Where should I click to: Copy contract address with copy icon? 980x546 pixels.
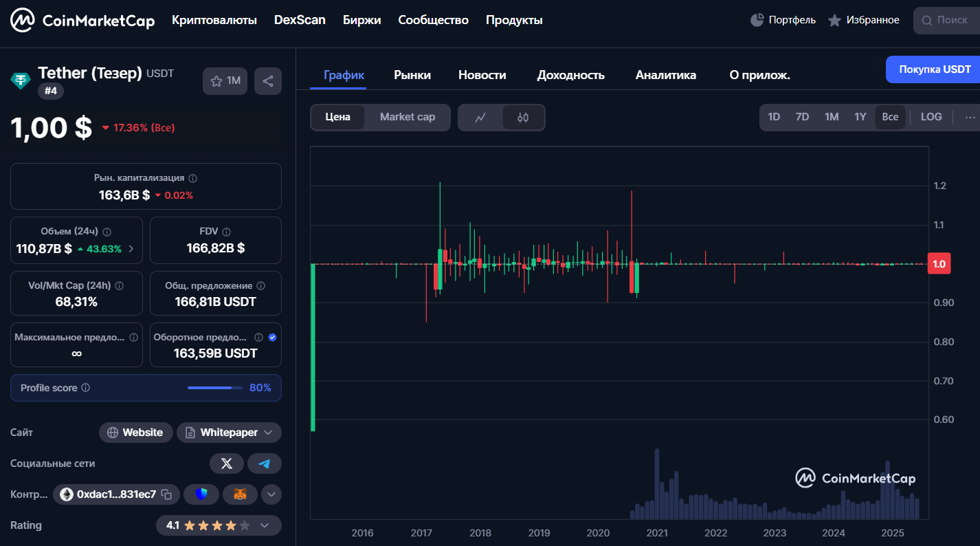(166, 494)
